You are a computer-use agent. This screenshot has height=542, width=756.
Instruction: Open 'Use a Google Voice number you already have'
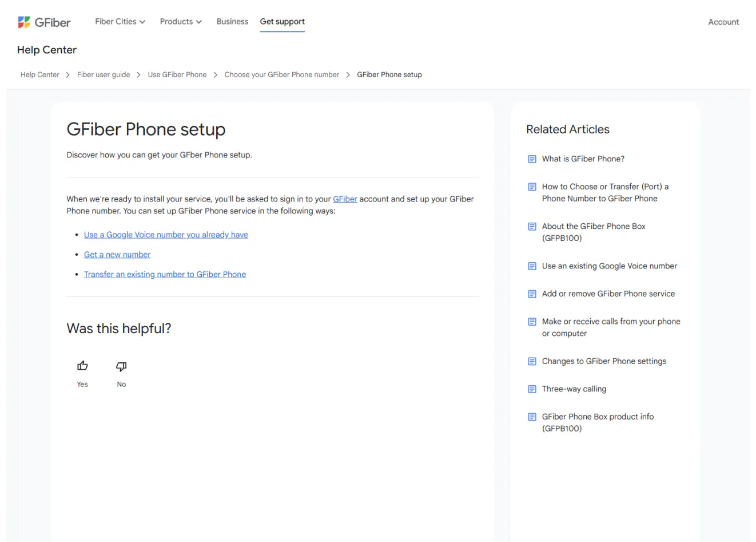pyautogui.click(x=166, y=235)
